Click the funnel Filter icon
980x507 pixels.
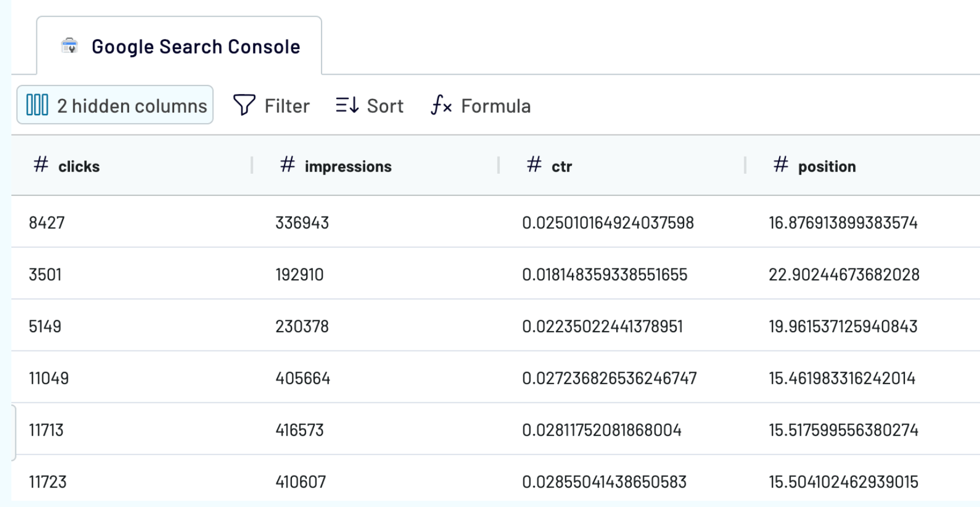[x=244, y=105]
